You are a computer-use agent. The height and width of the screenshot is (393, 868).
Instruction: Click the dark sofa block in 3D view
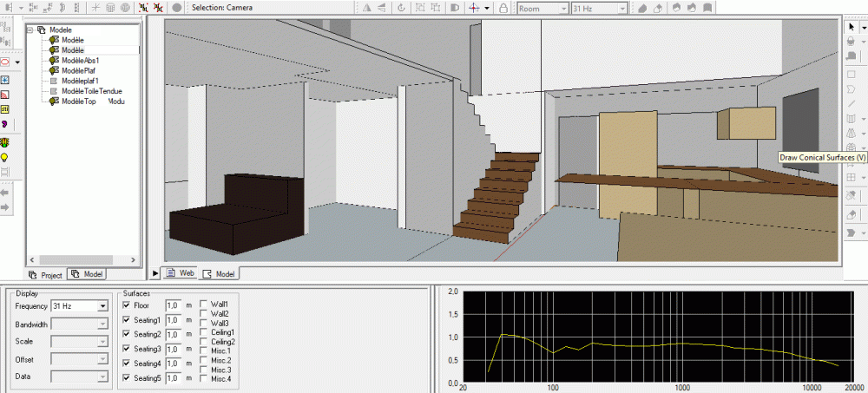click(238, 213)
